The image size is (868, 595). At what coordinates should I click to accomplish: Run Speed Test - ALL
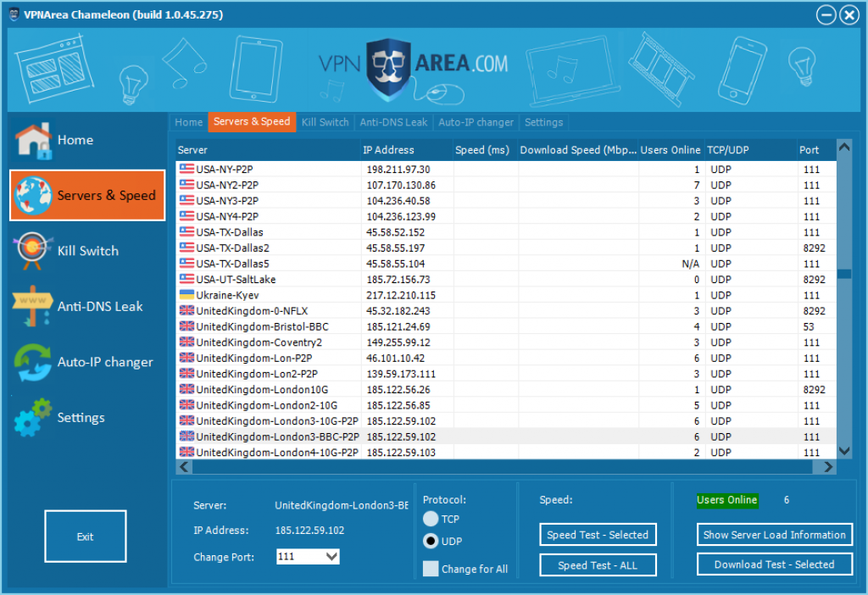pyautogui.click(x=598, y=565)
